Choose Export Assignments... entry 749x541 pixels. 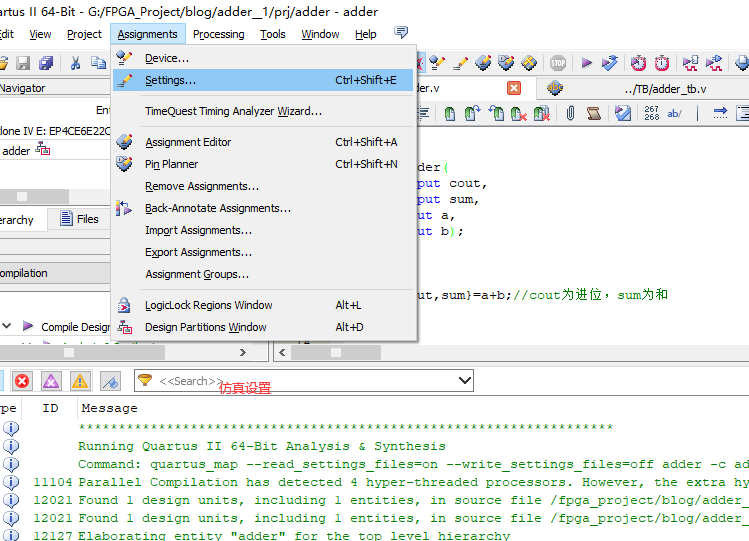coord(263,252)
